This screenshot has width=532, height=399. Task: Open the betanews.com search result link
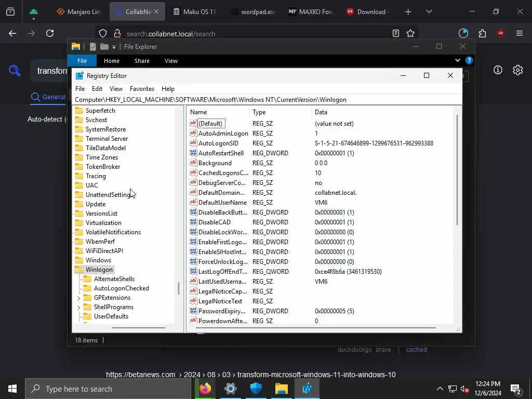click(x=251, y=375)
